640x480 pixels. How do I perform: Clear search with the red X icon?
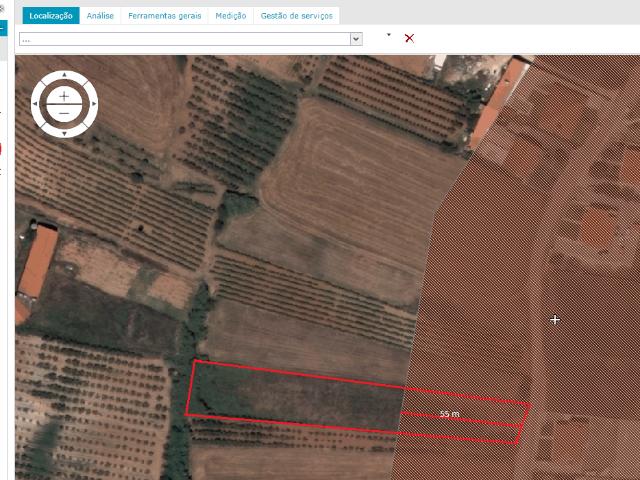(x=409, y=38)
